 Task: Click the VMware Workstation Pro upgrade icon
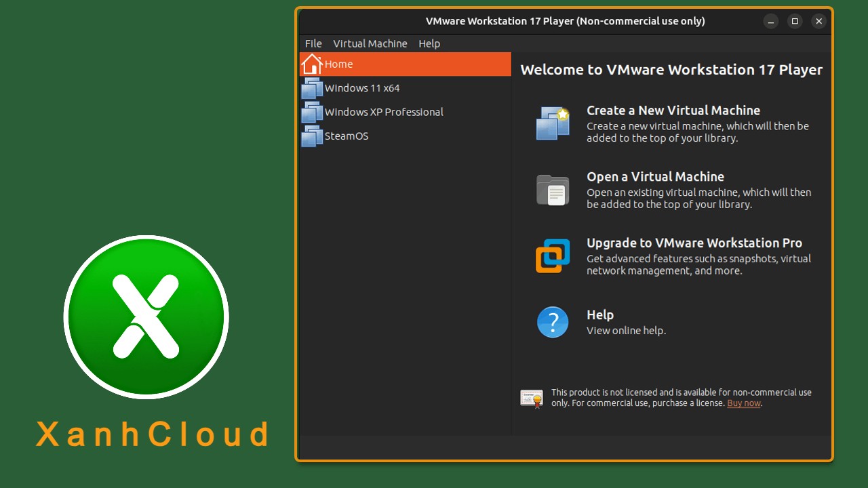(553, 256)
